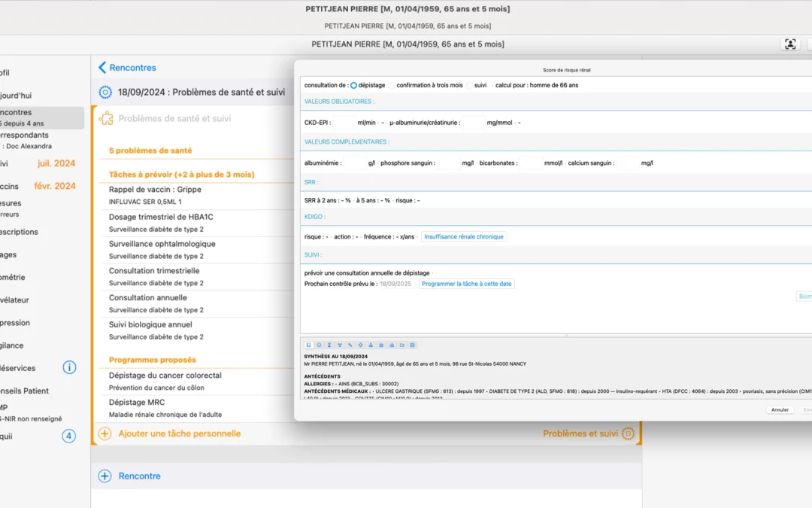Screen dimensions: 812x508
Task: Select Correspondants in the left sidebar
Action: (x=24, y=135)
